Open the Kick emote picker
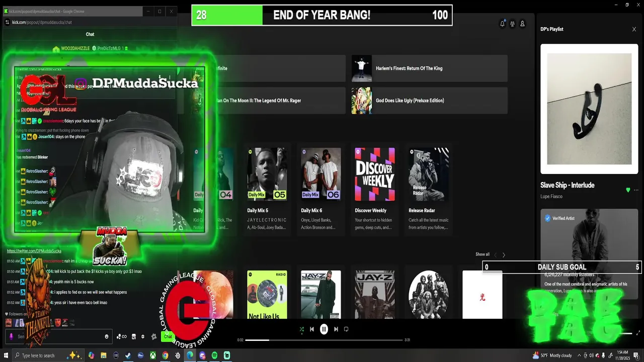This screenshot has height=362, width=644. 107,337
